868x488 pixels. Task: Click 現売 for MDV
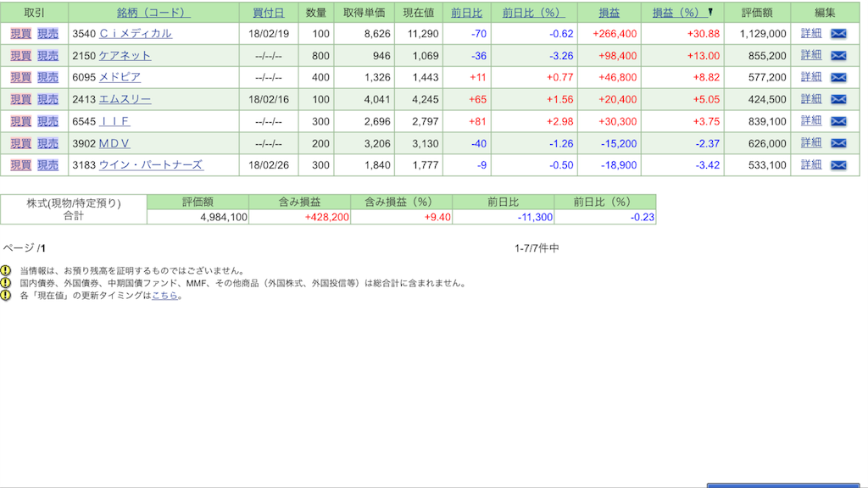(47, 143)
